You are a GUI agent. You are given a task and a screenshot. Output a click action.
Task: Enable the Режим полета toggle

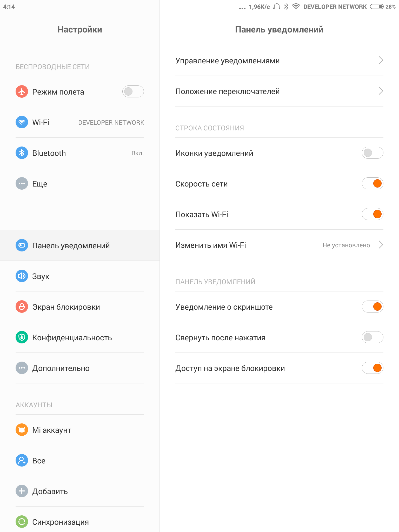133,91
